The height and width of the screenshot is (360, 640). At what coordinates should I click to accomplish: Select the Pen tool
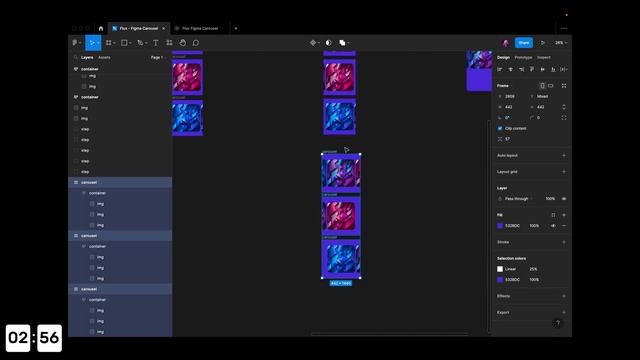(x=140, y=42)
